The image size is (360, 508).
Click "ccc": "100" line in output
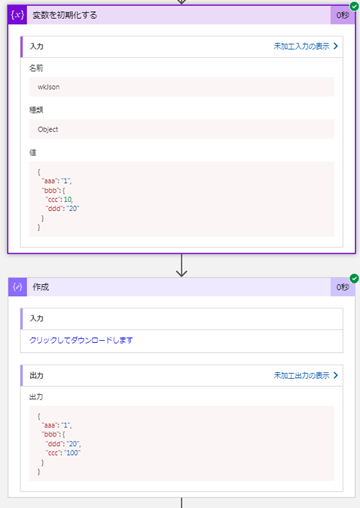tap(63, 453)
